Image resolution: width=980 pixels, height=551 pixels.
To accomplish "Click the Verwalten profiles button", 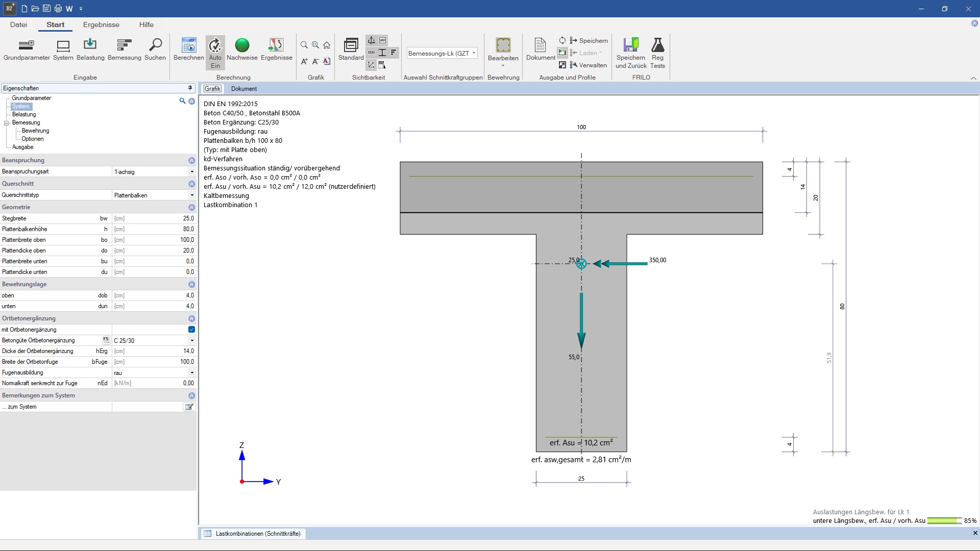I will coord(588,65).
